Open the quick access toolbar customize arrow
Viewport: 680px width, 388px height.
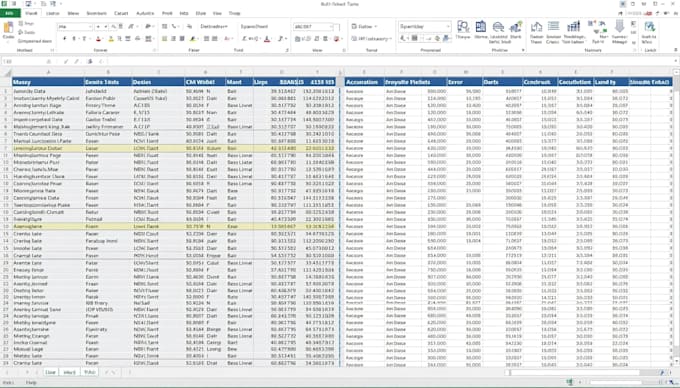click(x=61, y=4)
